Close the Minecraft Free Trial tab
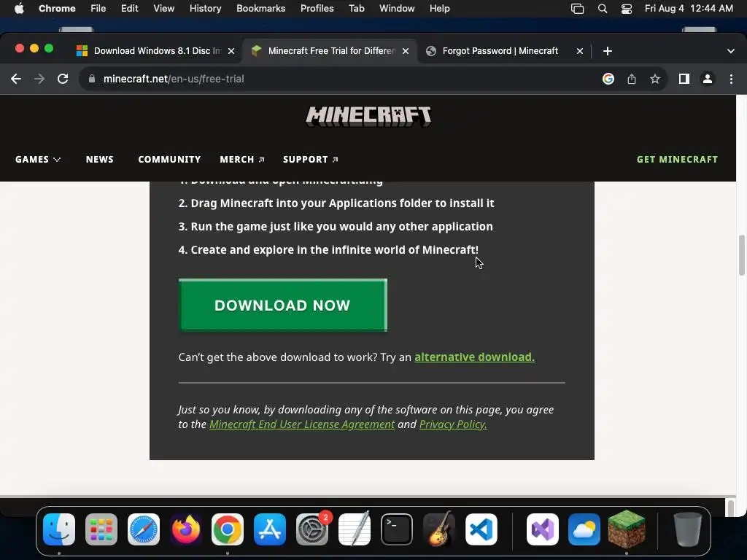The image size is (747, 560). click(x=406, y=51)
